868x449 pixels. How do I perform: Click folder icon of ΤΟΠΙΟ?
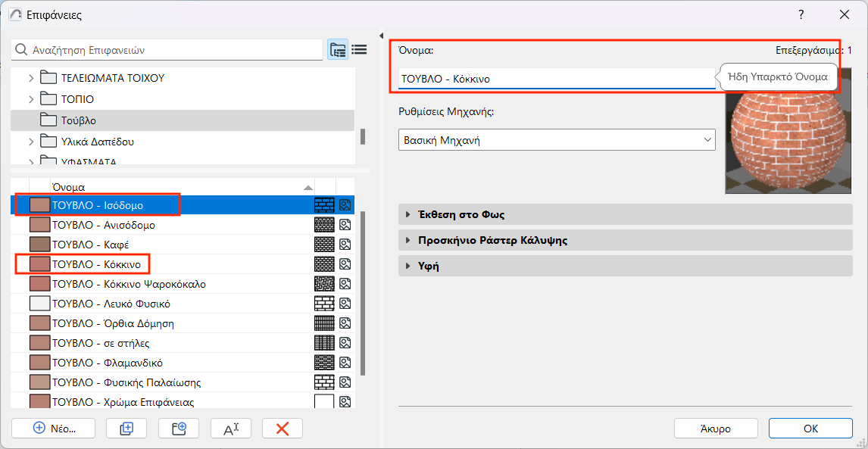pyautogui.click(x=49, y=99)
